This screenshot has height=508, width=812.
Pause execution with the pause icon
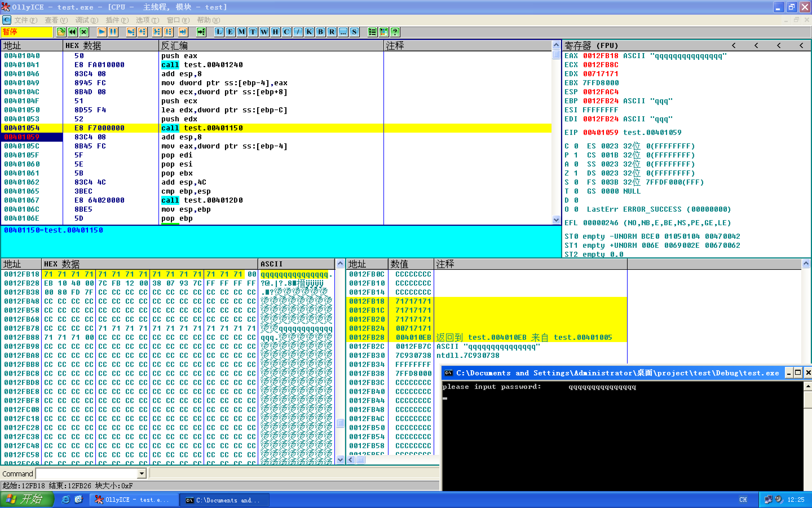pos(113,32)
